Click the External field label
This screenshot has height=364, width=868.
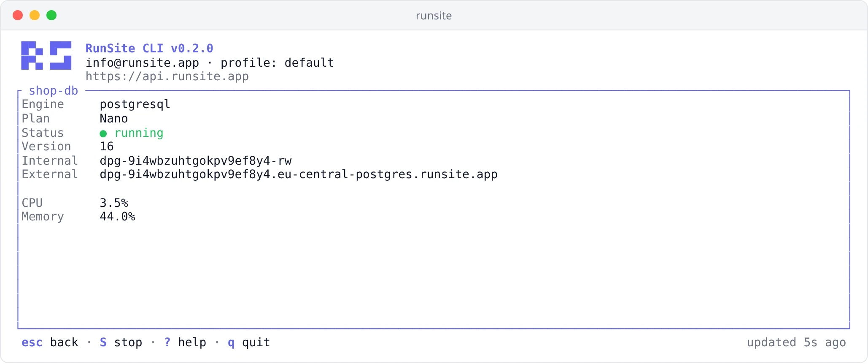(50, 174)
